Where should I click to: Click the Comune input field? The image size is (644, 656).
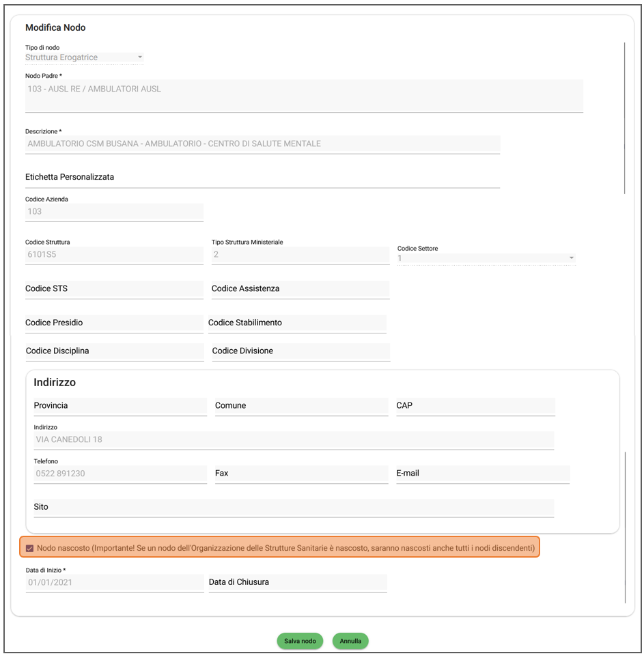pos(300,406)
